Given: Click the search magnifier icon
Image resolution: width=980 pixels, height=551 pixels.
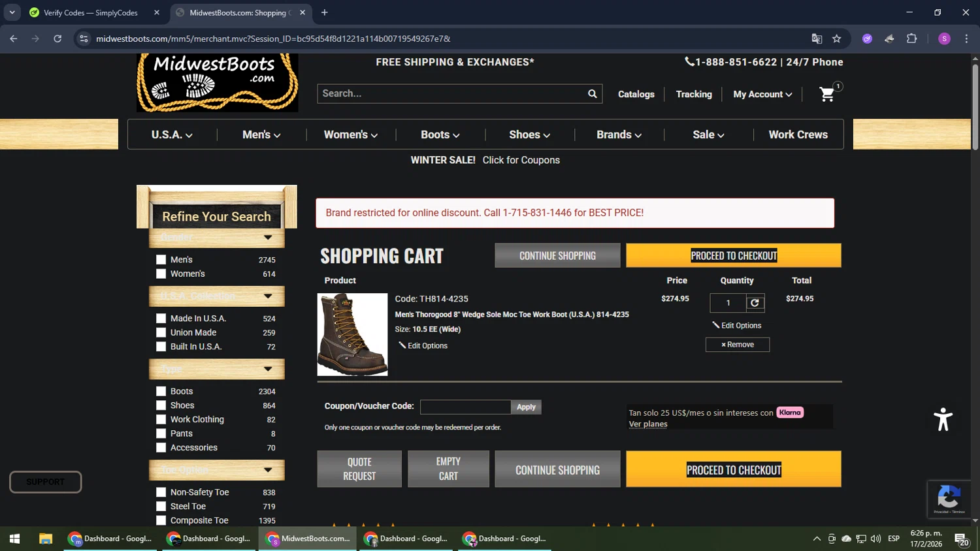Looking at the screenshot, I should click(x=592, y=93).
